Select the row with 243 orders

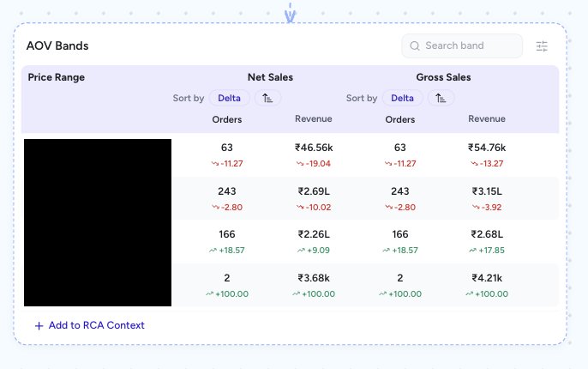point(291,198)
